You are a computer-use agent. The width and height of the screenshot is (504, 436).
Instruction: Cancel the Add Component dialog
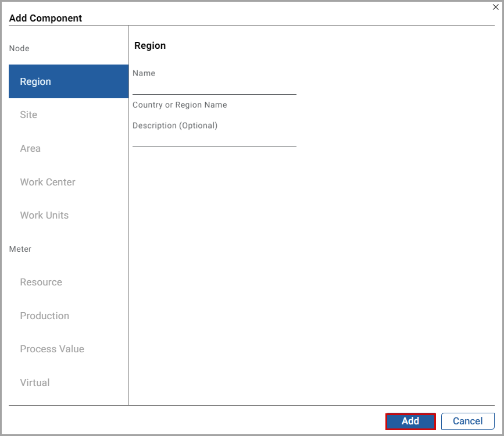click(467, 421)
